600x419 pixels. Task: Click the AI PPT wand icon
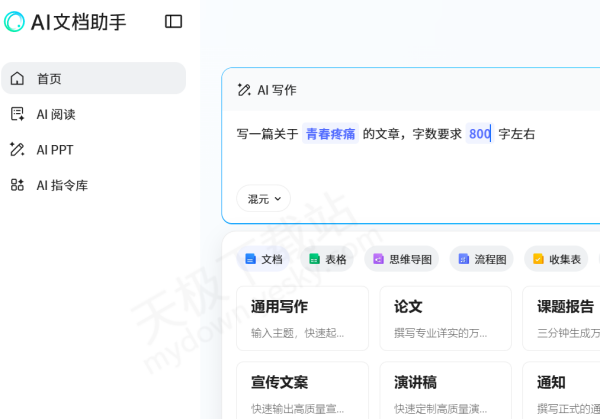[x=17, y=149]
